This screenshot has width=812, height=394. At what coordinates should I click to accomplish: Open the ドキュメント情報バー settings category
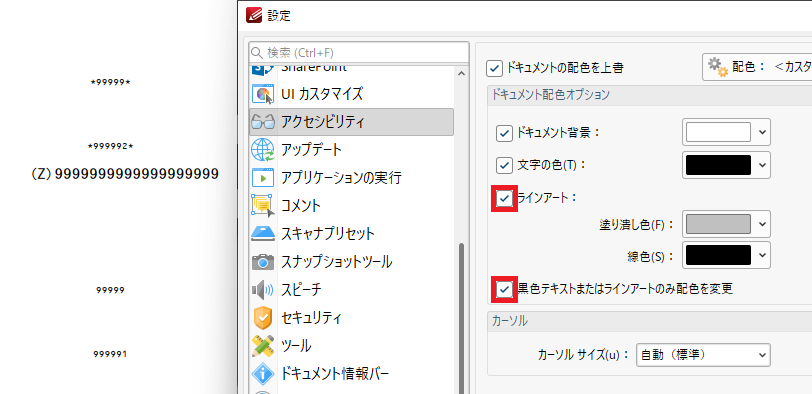pos(352,374)
